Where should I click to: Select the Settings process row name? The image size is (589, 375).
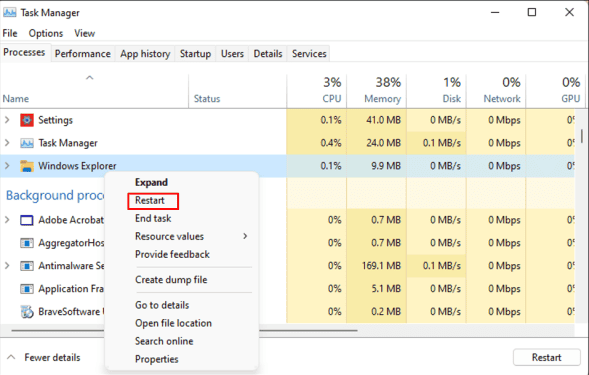tap(56, 120)
